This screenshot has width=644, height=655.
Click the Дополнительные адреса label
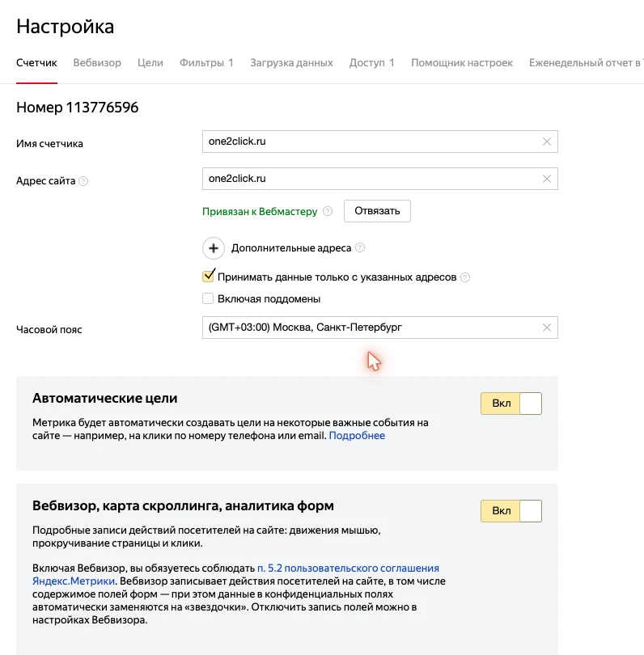pos(291,248)
